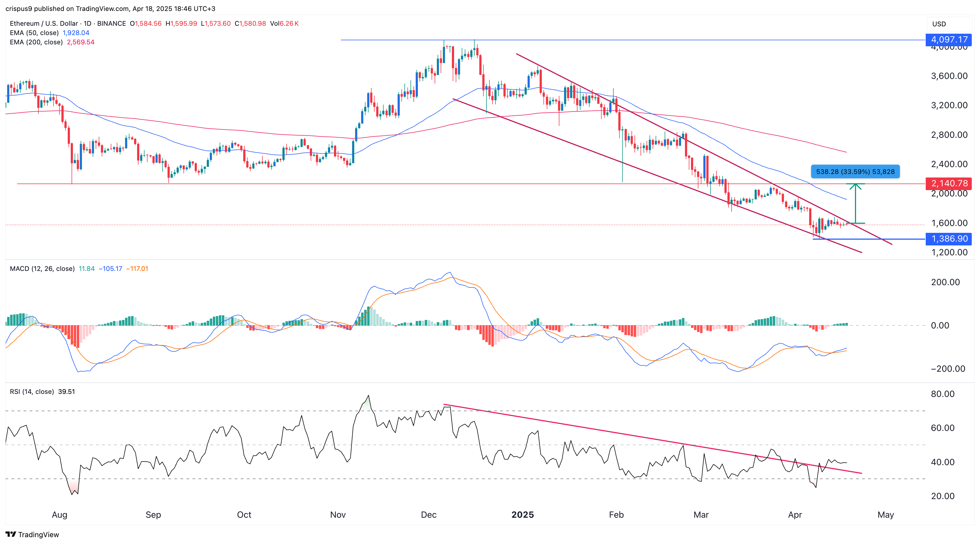Image resolution: width=980 pixels, height=544 pixels.
Task: Select the MACD (12, 26, close) pane label
Action: (42, 268)
